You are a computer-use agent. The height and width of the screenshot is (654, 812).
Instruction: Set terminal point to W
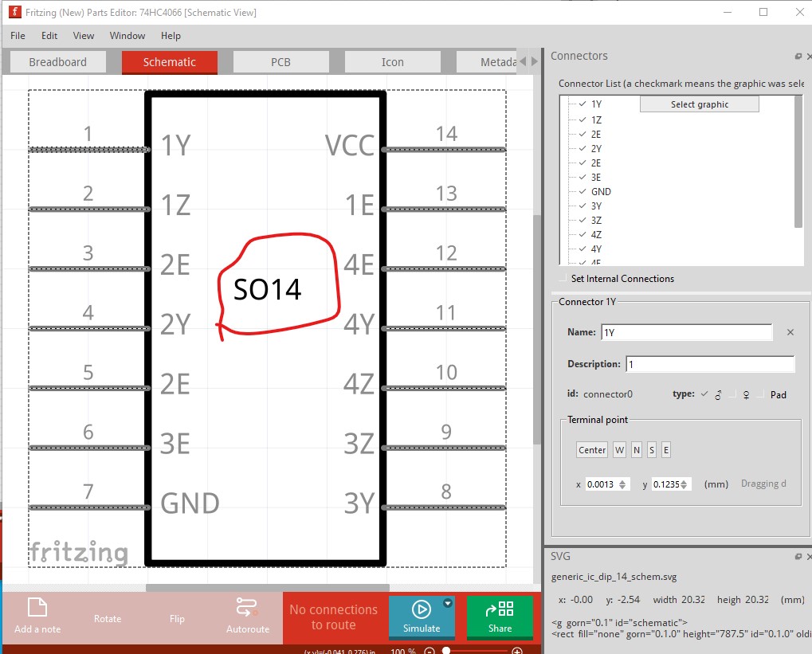pyautogui.click(x=619, y=450)
